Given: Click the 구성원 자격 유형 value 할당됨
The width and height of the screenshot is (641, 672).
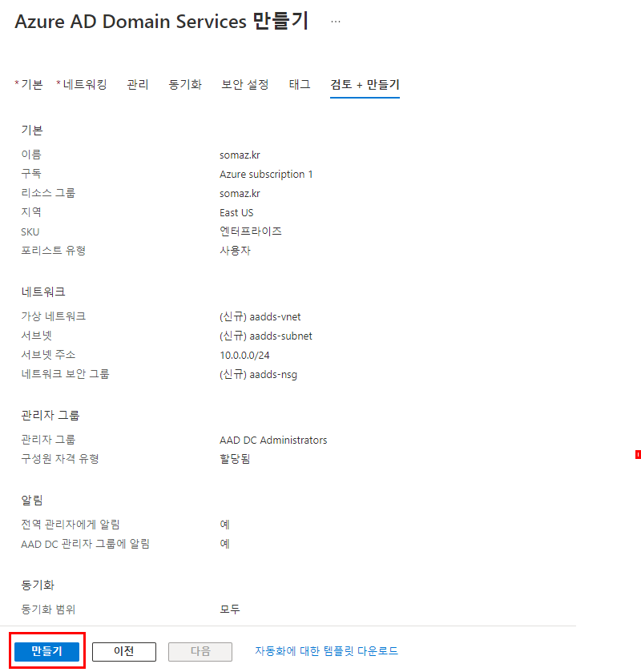Looking at the screenshot, I should (x=235, y=459).
